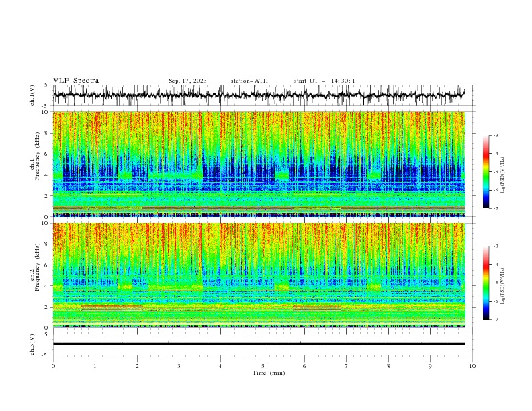Click the "-5" tick on ch.2 colorbar

pos(495,283)
